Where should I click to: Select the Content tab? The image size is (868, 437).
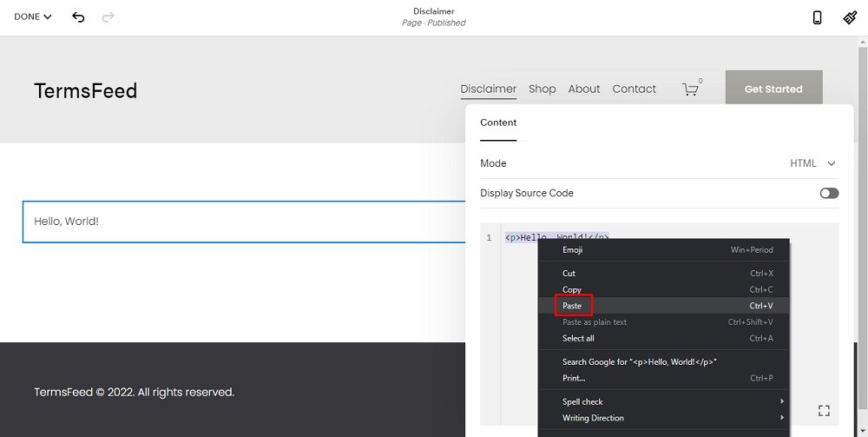click(x=498, y=122)
